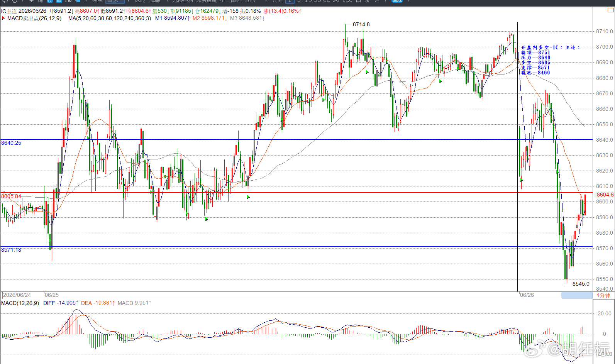Click the M3 8648.581 average value
The width and height of the screenshot is (615, 364).
(247, 18)
